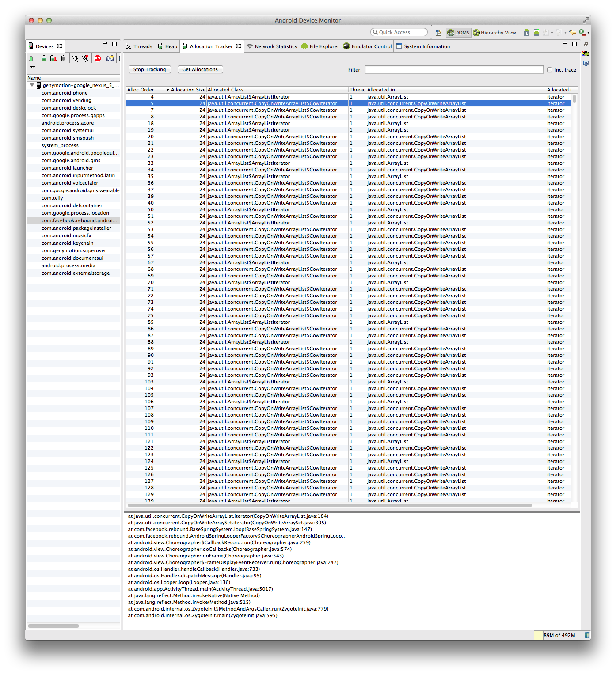Viewport: 616px width, 675px height.
Task: Click the green Debug selected process bug icon
Action: pyautogui.click(x=31, y=58)
